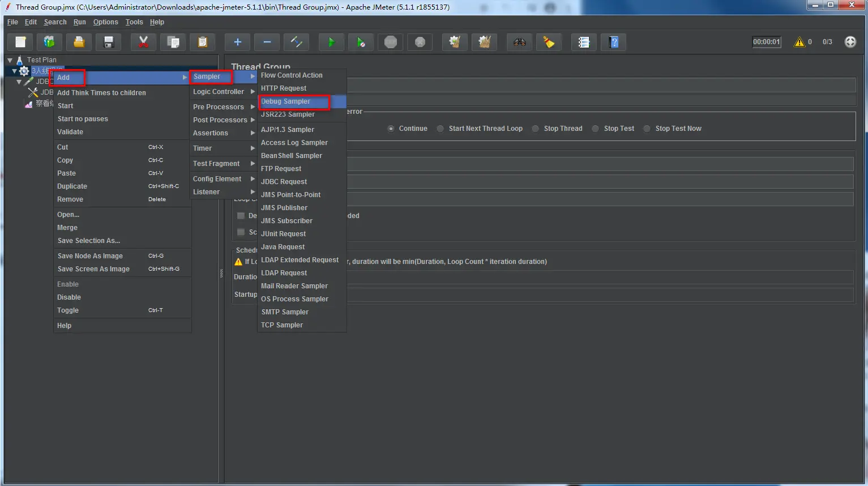Collapse all nodes with minus icon

point(267,42)
